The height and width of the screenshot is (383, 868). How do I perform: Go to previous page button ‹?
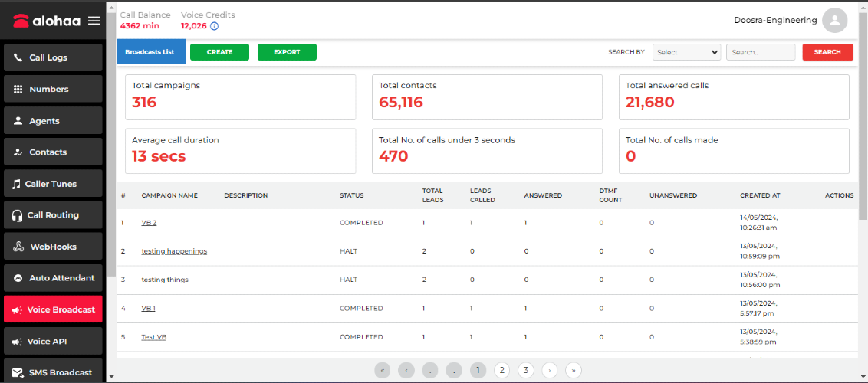pyautogui.click(x=406, y=370)
